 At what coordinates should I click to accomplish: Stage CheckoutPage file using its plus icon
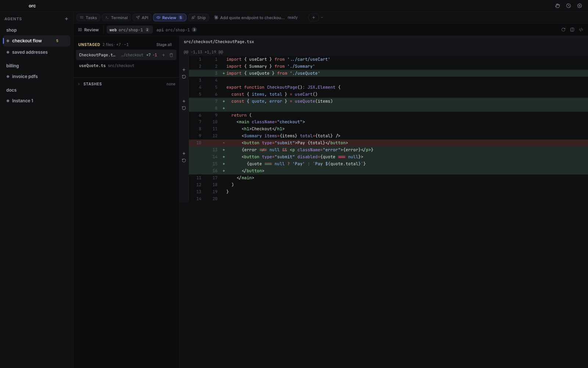[x=164, y=55]
